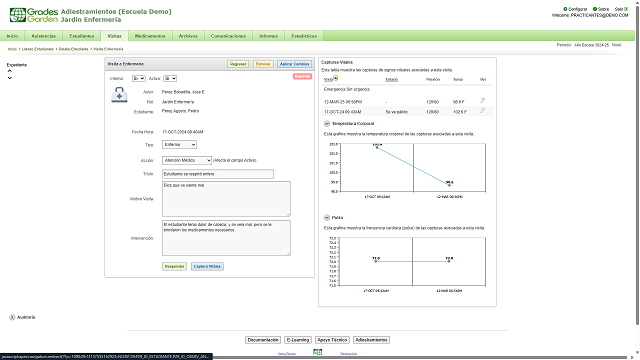Collapse the Pulso chart section

tap(327, 218)
